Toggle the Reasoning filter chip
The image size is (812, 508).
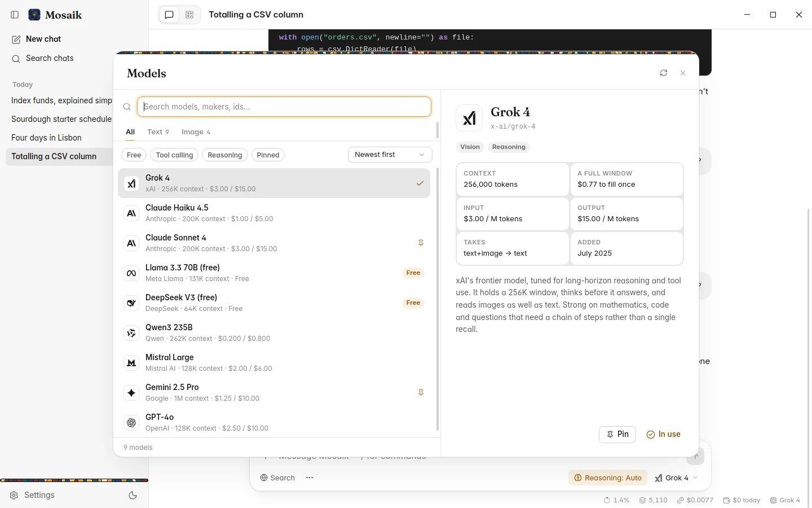[x=225, y=155]
